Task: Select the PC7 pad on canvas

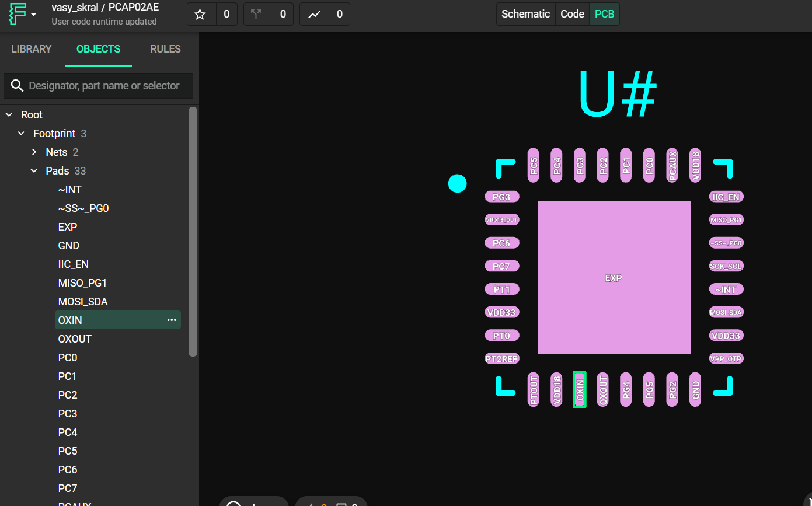Action: point(502,266)
